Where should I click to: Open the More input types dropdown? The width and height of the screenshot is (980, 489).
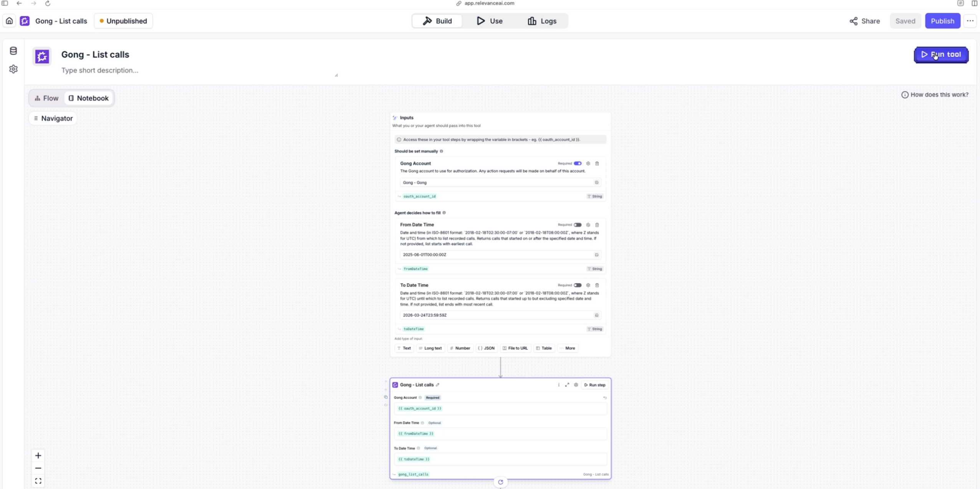point(568,348)
